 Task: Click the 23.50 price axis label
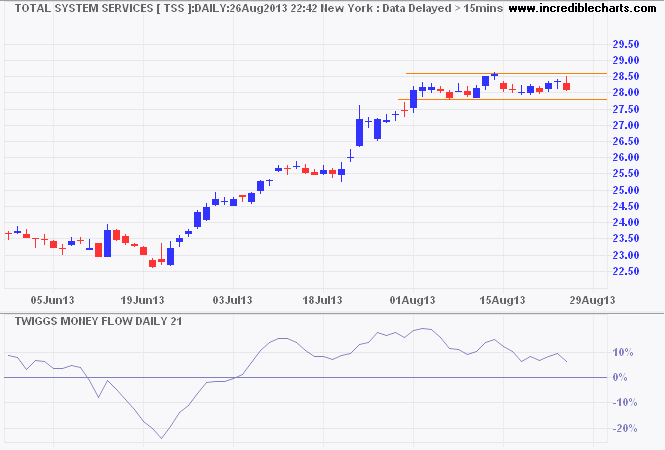click(x=626, y=239)
